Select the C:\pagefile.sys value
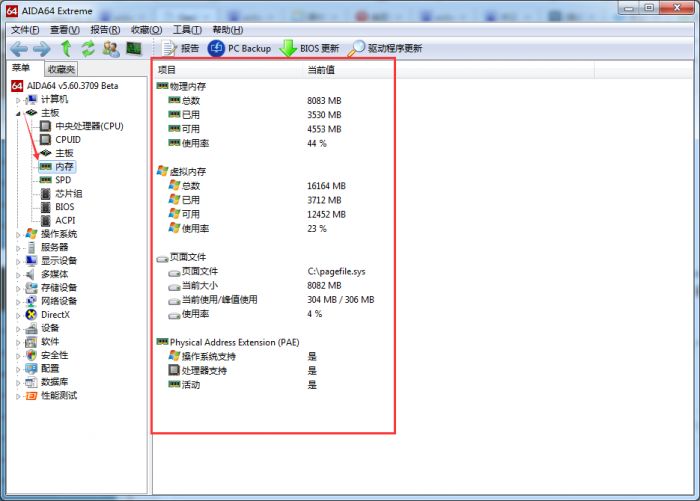This screenshot has height=501, width=700. tap(336, 271)
